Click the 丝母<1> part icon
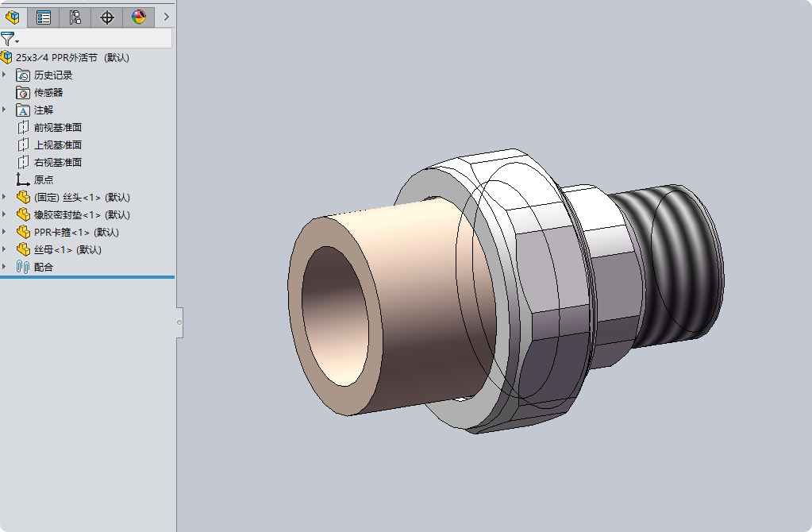The height and width of the screenshot is (532, 812). tap(23, 249)
